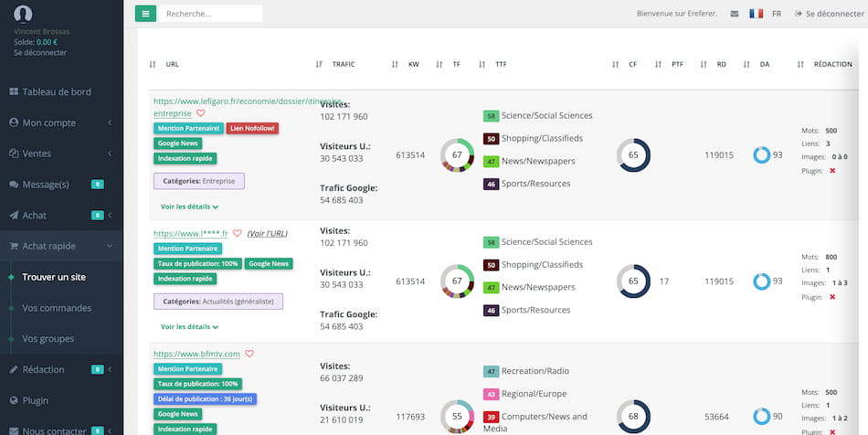The image size is (868, 435).
Task: Sort table by RÉDACTION column arrows
Action: click(x=799, y=64)
